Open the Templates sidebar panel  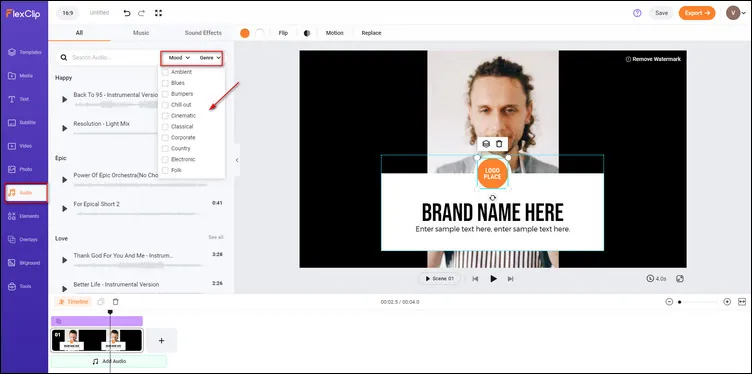[x=25, y=52]
